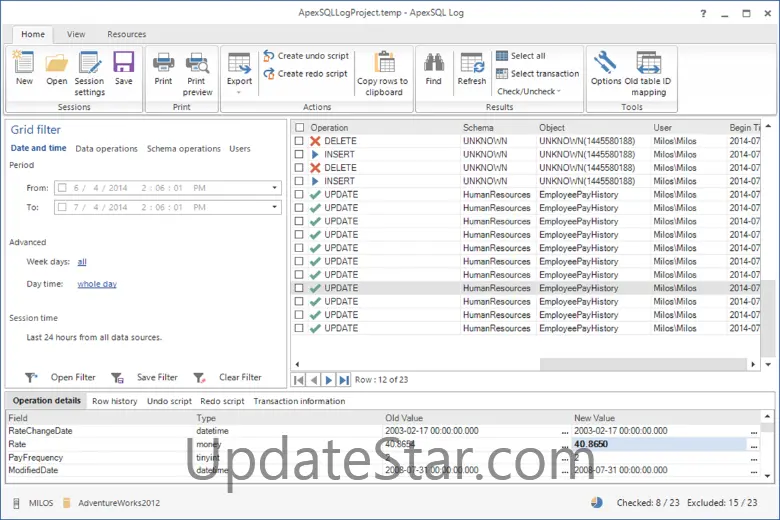The image size is (780, 520).
Task: Go to previous row navigation button
Action: coord(314,380)
